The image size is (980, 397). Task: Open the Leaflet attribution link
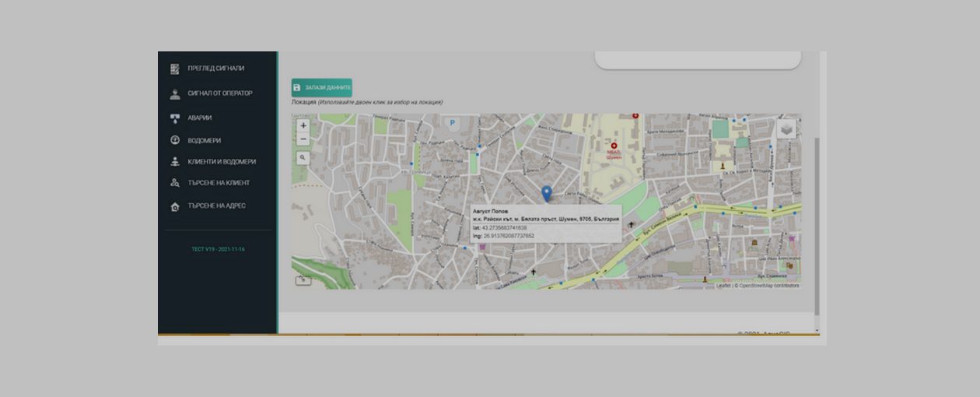click(723, 286)
